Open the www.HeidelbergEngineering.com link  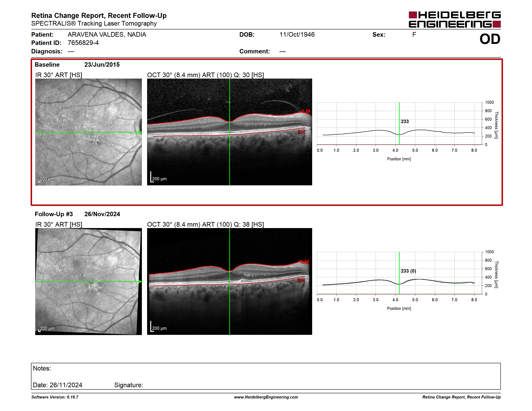[x=266, y=397]
